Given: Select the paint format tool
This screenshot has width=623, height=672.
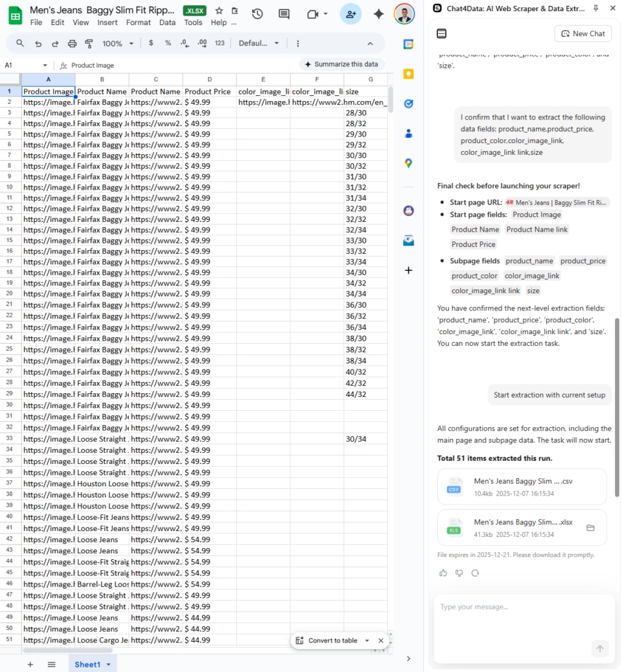Looking at the screenshot, I should tap(89, 44).
